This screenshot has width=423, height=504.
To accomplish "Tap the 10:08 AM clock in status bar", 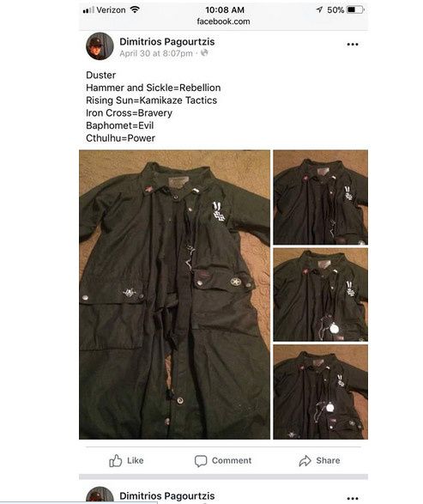I will click(225, 10).
